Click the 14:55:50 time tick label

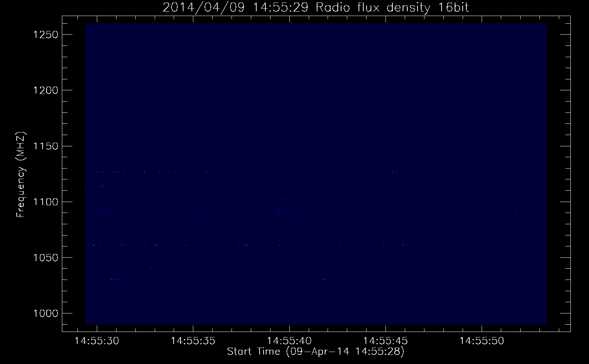pos(482,341)
